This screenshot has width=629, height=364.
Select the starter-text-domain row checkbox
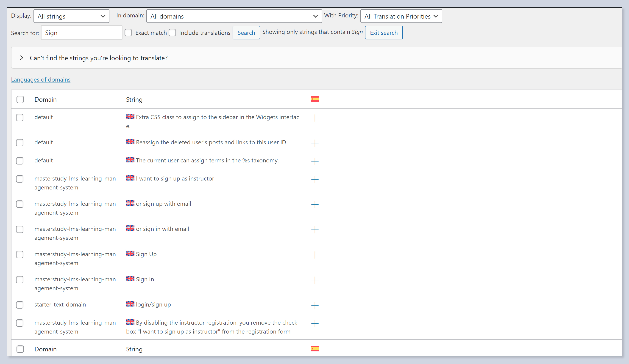click(20, 305)
